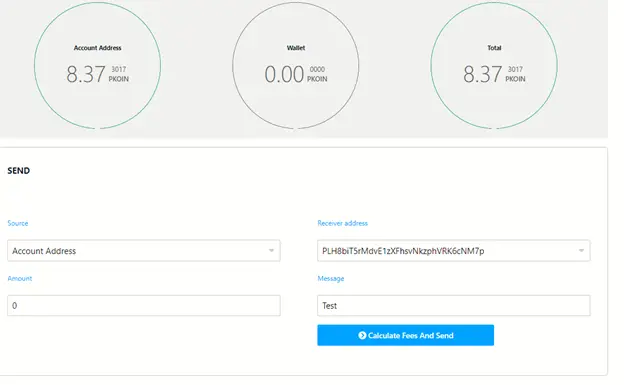Click the Amount input field

coord(144,306)
